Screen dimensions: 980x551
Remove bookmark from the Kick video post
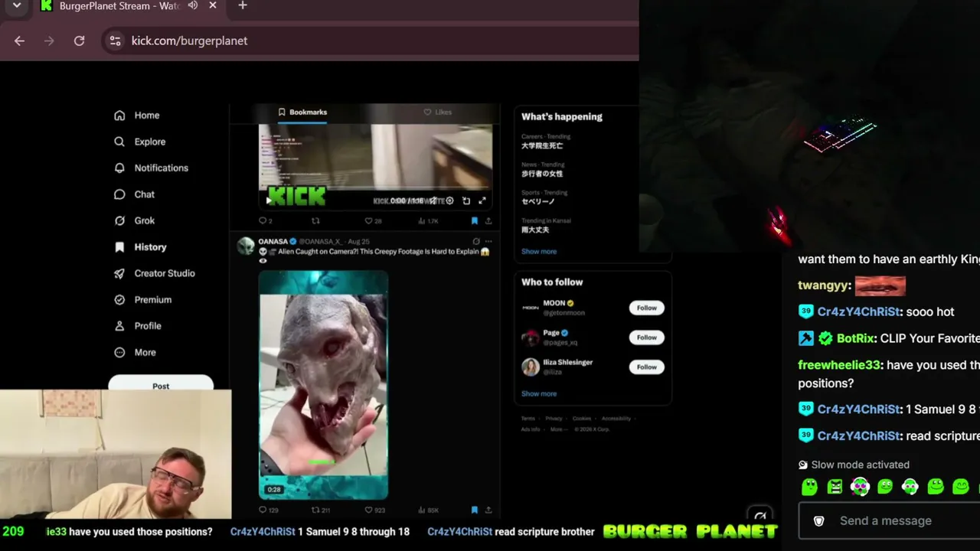click(475, 221)
